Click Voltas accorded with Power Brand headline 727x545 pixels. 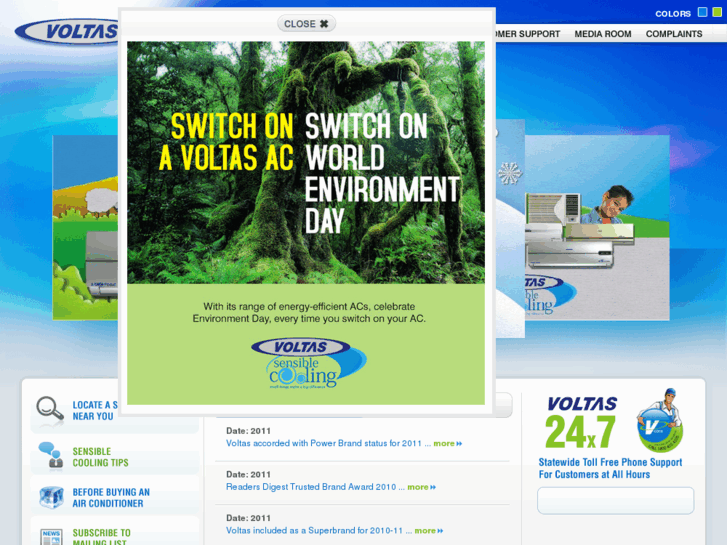pos(324,443)
